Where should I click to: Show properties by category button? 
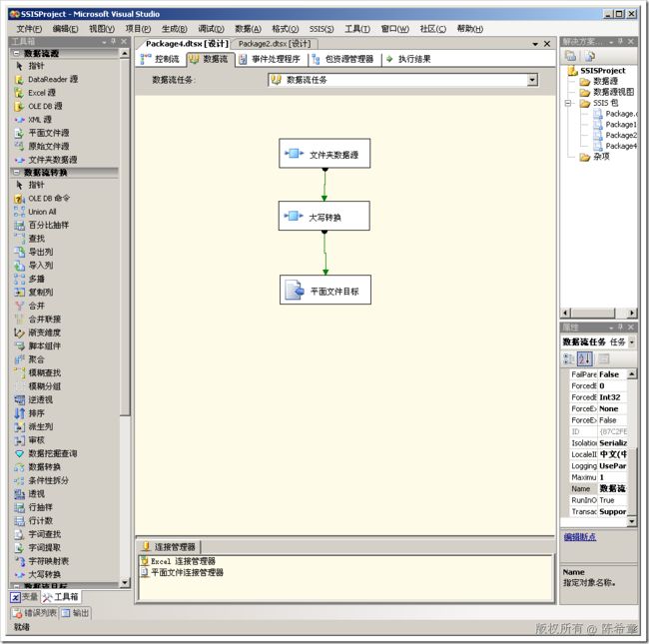(x=569, y=358)
